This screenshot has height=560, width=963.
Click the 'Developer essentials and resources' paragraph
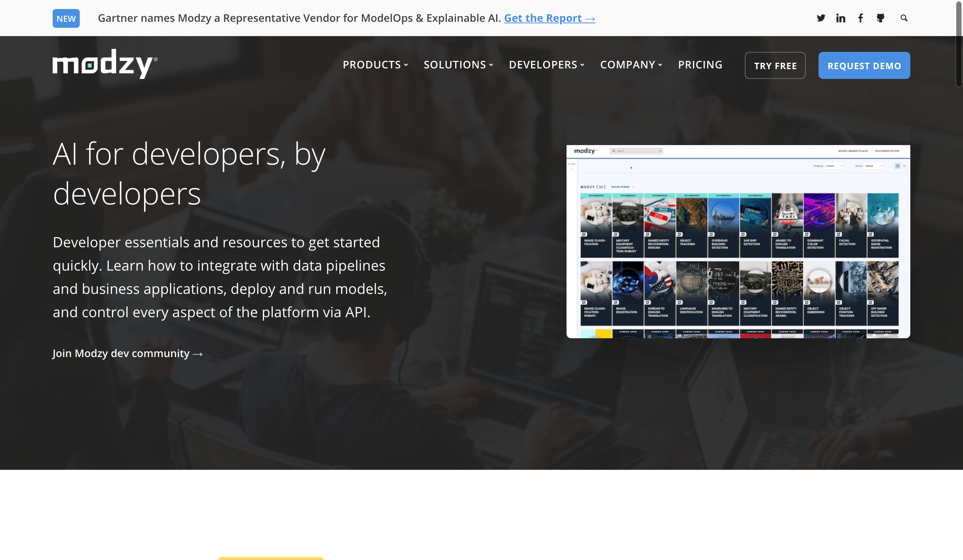220,277
